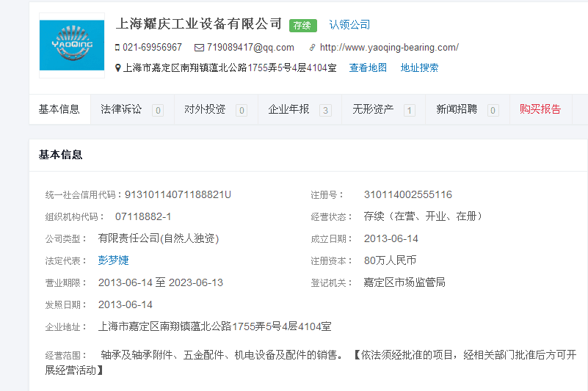
Task: Click the 地址搜索 link
Action: [x=419, y=68]
